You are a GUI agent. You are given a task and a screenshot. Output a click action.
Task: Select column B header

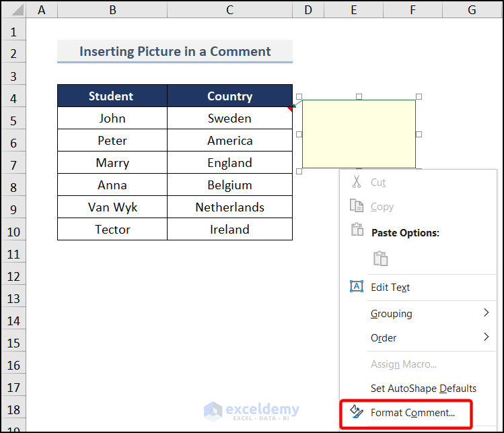point(112,9)
